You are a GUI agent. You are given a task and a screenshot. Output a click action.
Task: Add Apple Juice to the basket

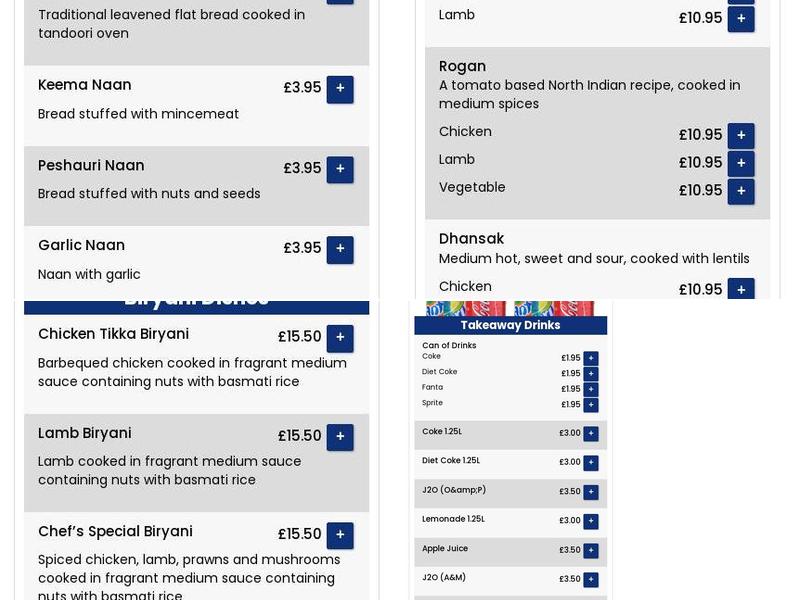[x=590, y=551]
